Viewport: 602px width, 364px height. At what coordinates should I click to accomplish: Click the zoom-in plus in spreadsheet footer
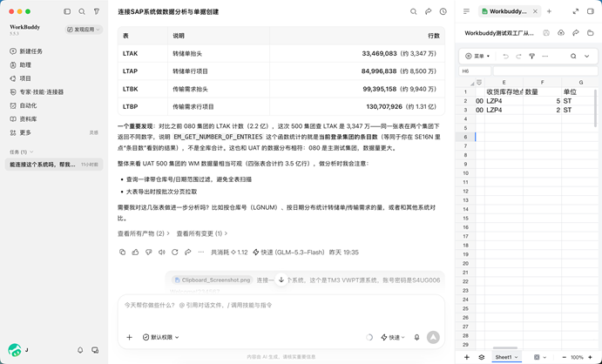click(x=590, y=357)
